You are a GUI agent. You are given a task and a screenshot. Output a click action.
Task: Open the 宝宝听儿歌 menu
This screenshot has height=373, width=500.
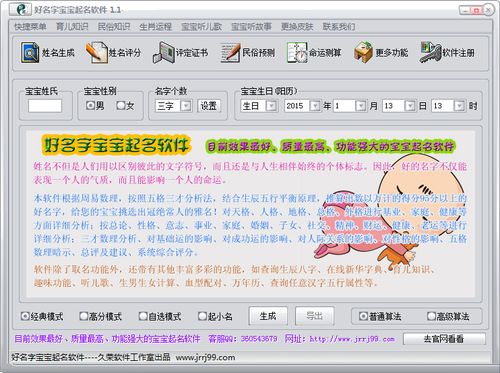(x=201, y=27)
